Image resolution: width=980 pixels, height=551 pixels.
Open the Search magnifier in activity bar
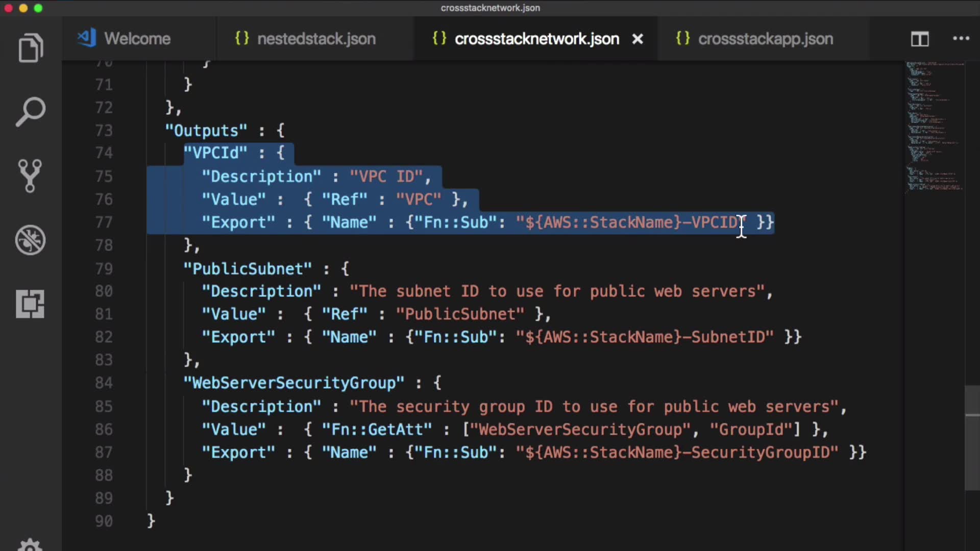pyautogui.click(x=31, y=112)
